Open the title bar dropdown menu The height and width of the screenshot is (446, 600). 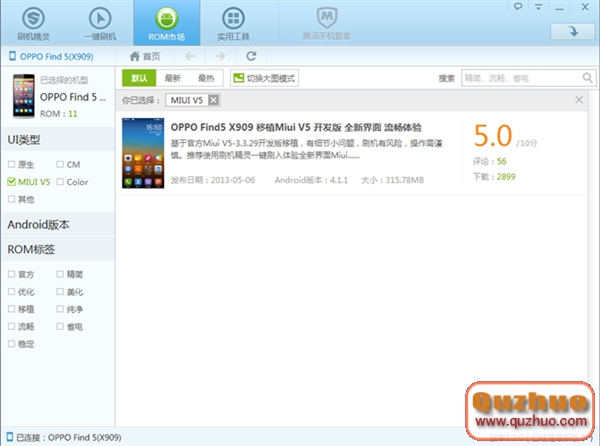click(x=538, y=7)
